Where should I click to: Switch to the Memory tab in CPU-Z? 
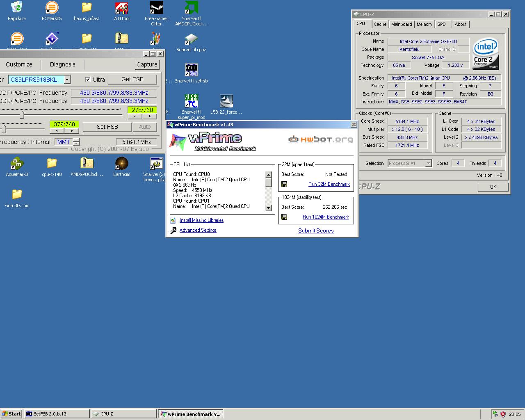tap(425, 24)
